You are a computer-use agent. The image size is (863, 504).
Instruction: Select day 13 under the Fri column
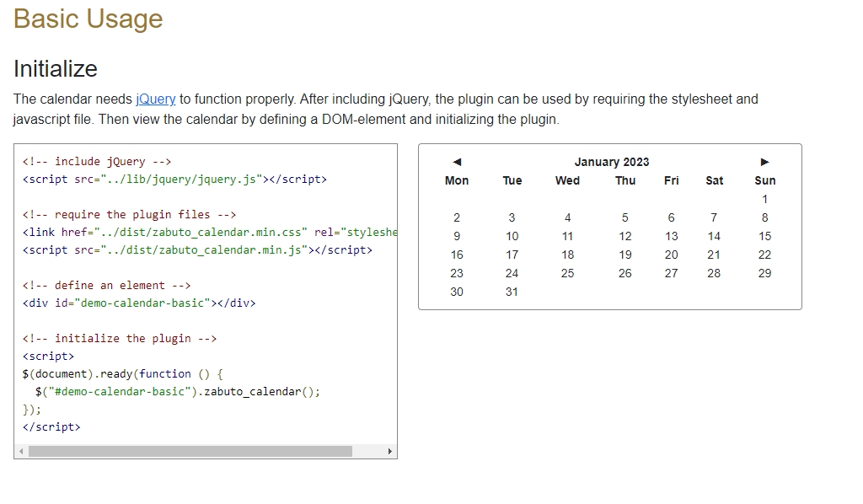[x=671, y=236]
